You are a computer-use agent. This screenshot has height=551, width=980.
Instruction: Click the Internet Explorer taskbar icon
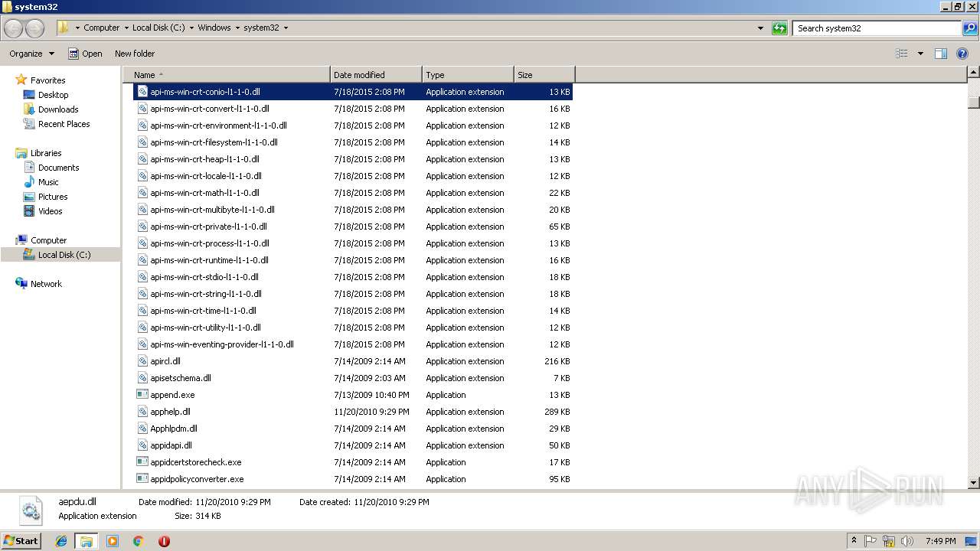[x=61, y=541]
